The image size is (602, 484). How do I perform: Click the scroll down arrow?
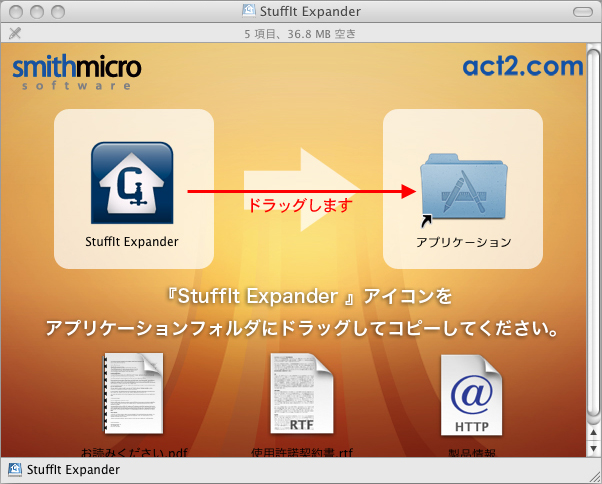594,448
